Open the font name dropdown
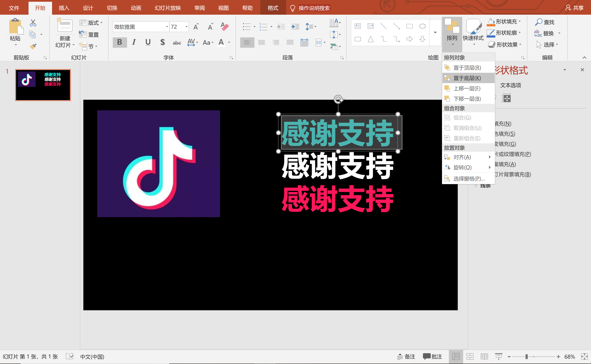The width and height of the screenshot is (591, 364). (x=167, y=27)
